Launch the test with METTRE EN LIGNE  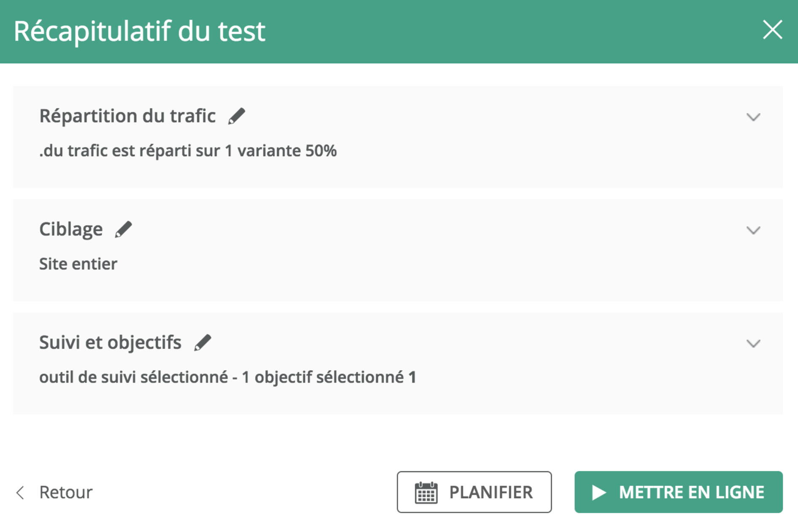click(x=679, y=492)
